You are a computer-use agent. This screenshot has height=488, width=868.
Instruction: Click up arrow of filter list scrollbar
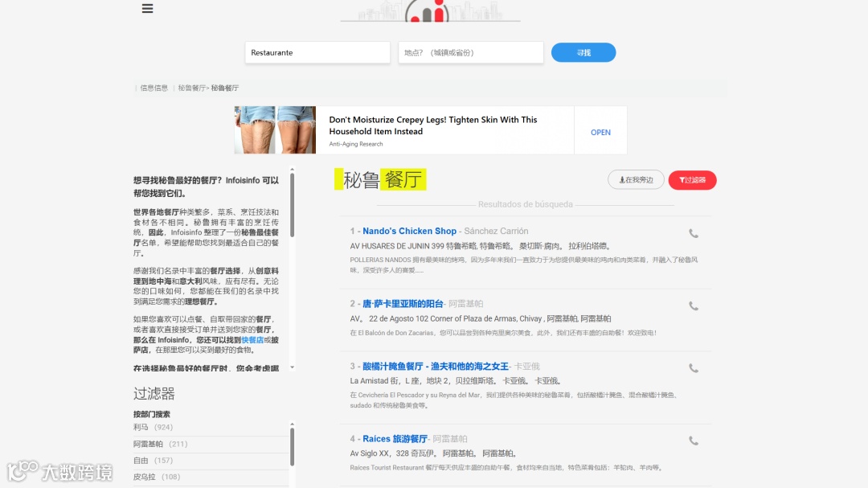pyautogui.click(x=292, y=424)
